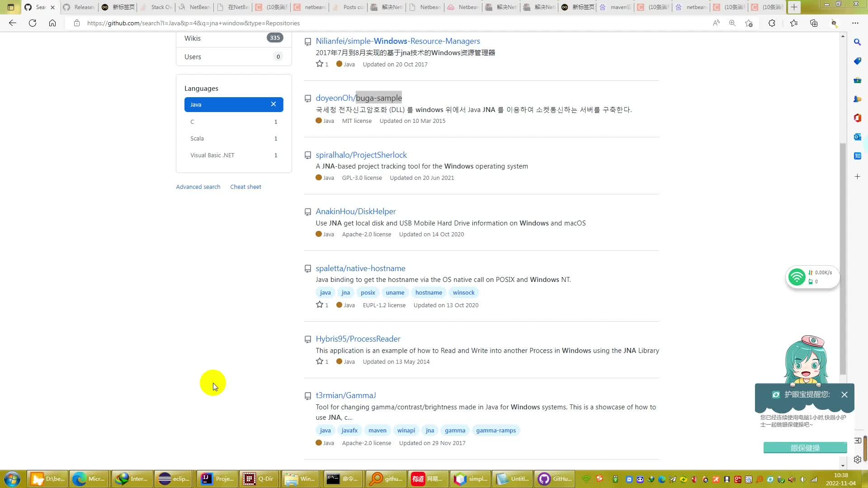This screenshot has width=868, height=488.
Task: Open Favorites list icon in the toolbar
Action: pos(794,23)
